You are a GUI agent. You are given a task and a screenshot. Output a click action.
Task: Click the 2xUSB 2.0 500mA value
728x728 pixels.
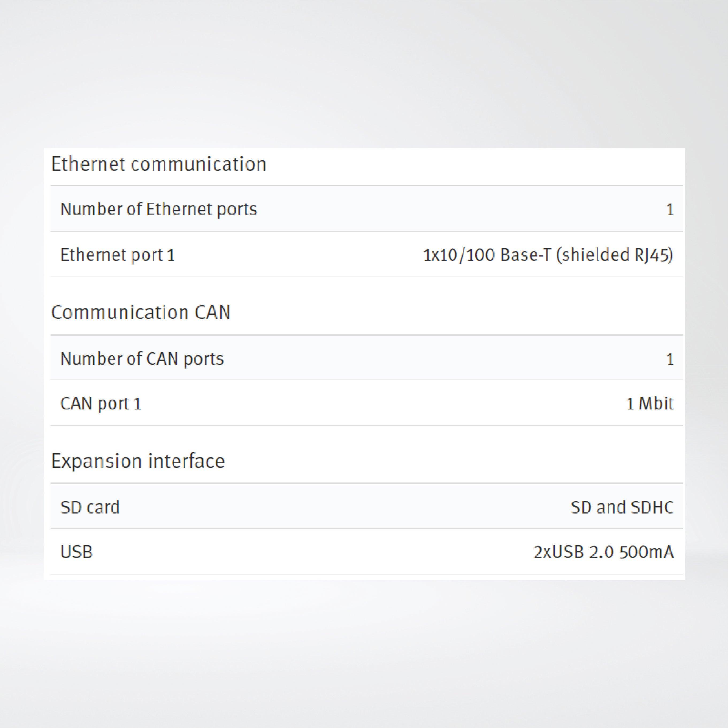coord(603,552)
